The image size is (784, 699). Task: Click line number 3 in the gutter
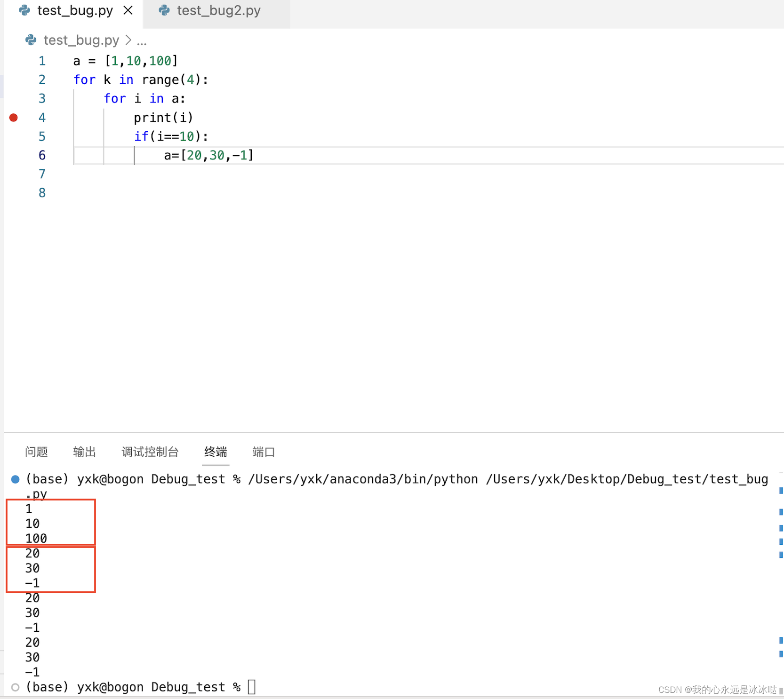(x=42, y=99)
